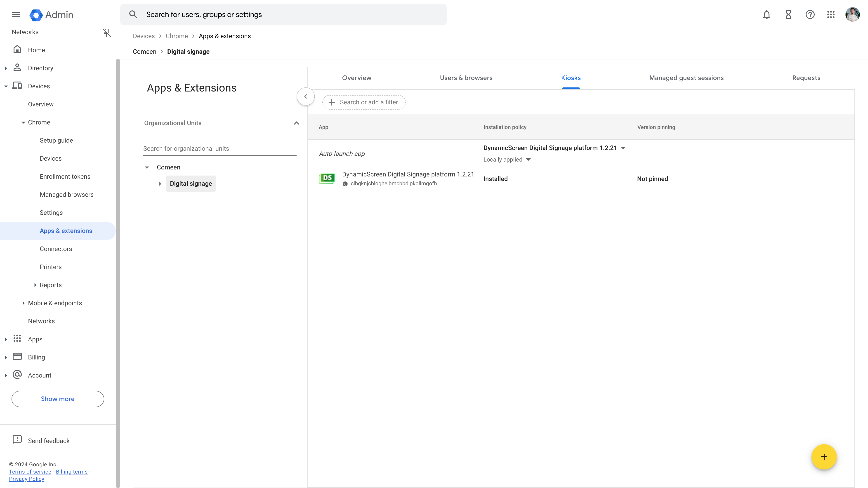Open Setup guide in sidebar

[56, 141]
